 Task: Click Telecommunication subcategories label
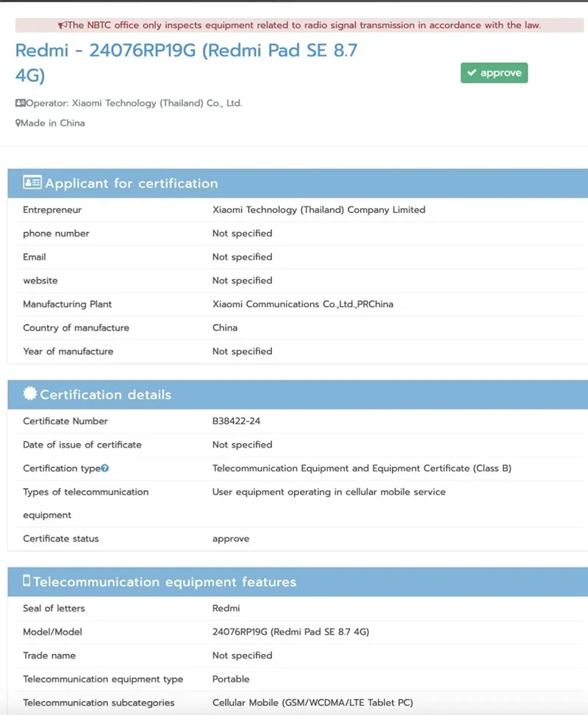(99, 703)
